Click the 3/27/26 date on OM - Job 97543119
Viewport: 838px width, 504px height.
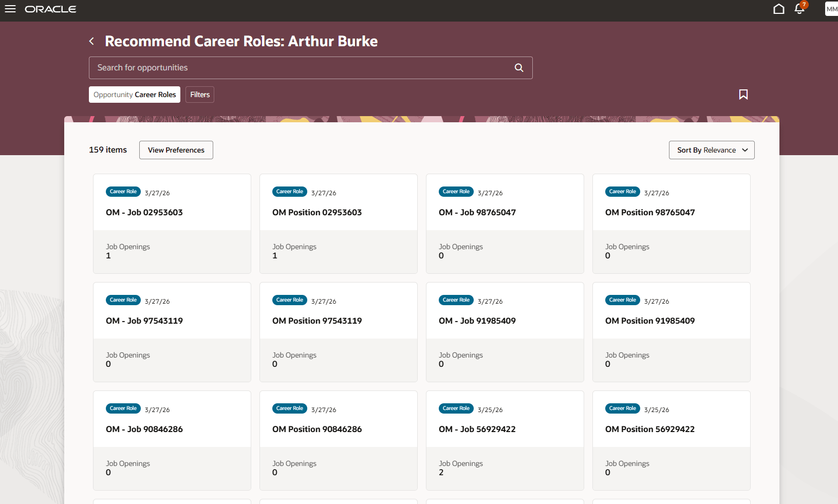[157, 302]
